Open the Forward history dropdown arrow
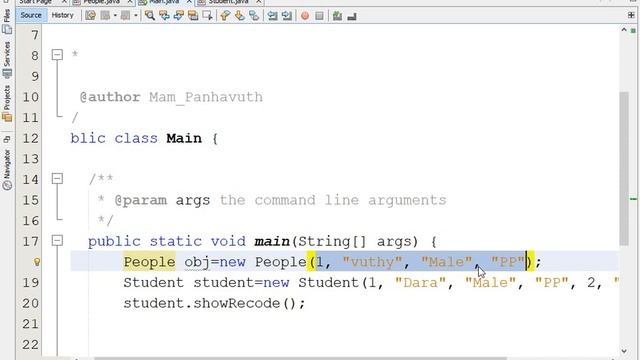 click(135, 16)
